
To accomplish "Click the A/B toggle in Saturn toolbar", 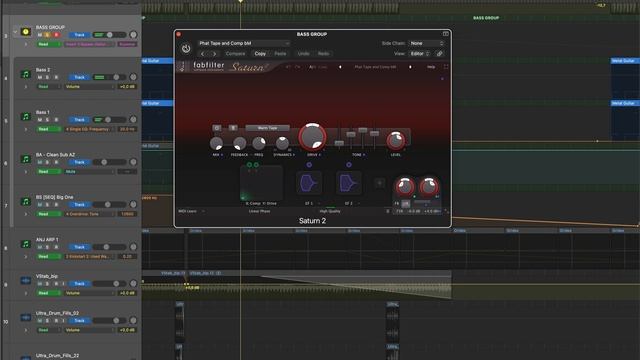I will 312,67.
